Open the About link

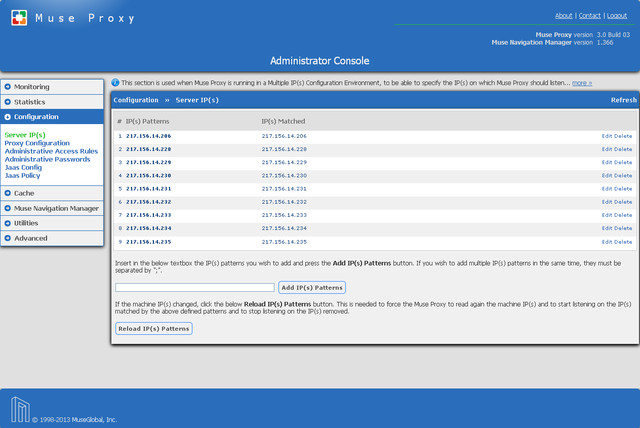click(x=564, y=16)
